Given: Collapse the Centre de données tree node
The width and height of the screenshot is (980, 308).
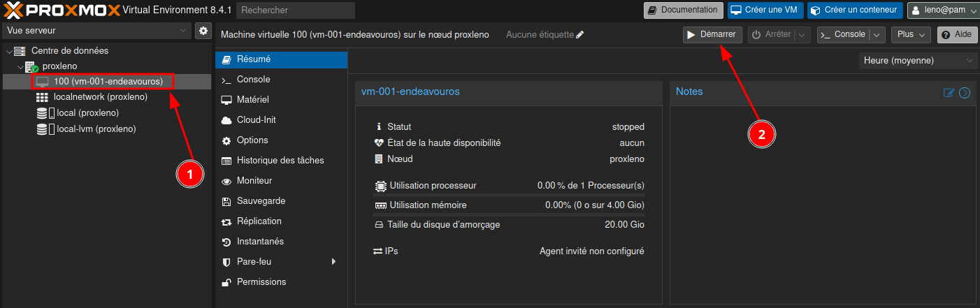Looking at the screenshot, I should coord(8,51).
